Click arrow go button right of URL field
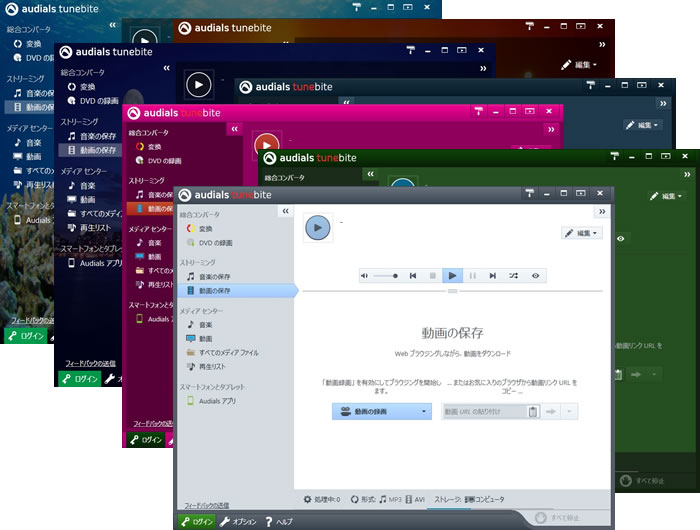 click(551, 412)
